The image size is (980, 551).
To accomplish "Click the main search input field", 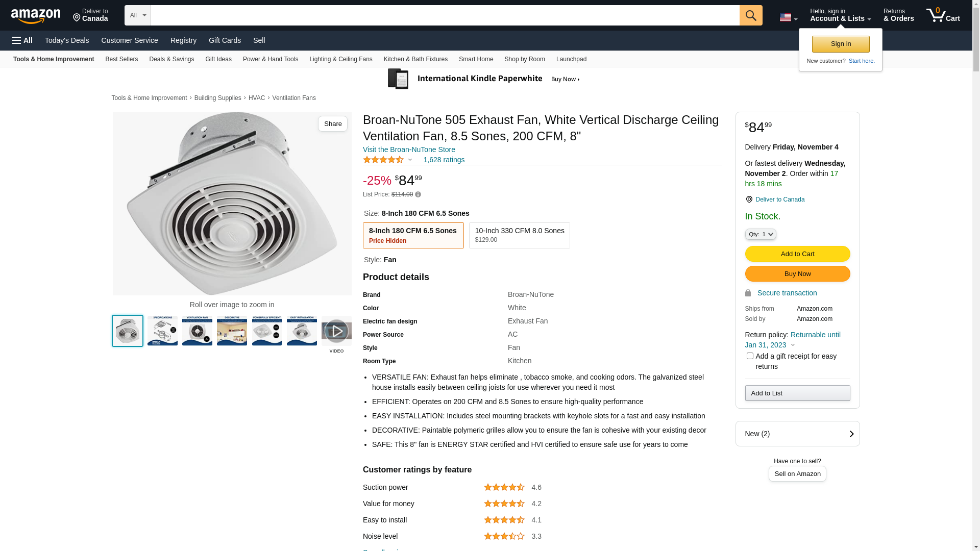I will pos(445,15).
